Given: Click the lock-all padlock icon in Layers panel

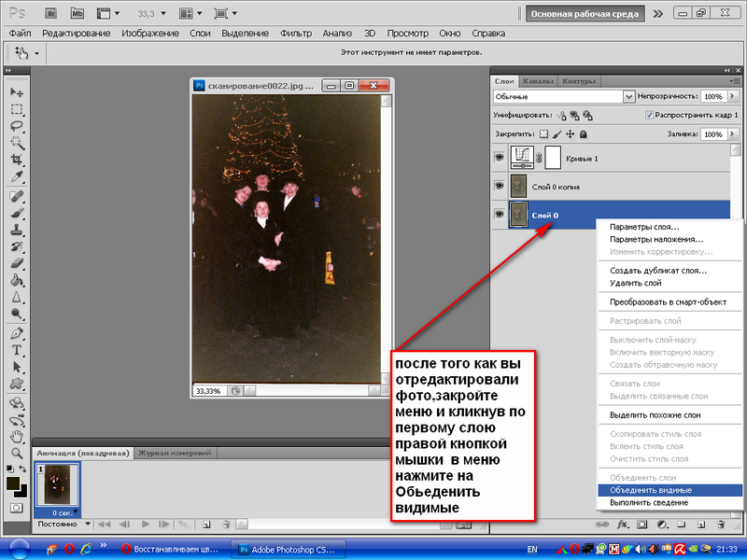Looking at the screenshot, I should [584, 134].
